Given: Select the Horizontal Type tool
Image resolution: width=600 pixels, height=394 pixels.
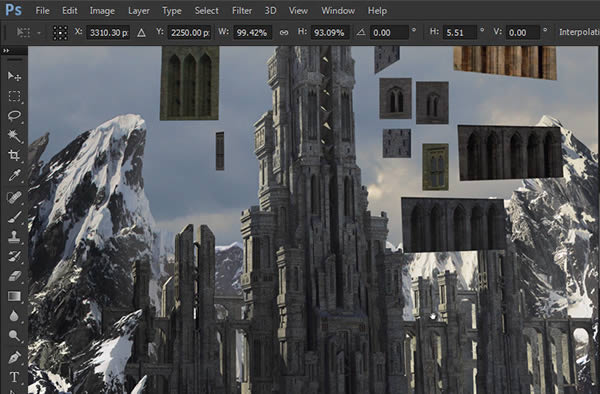Looking at the screenshot, I should point(14,377).
